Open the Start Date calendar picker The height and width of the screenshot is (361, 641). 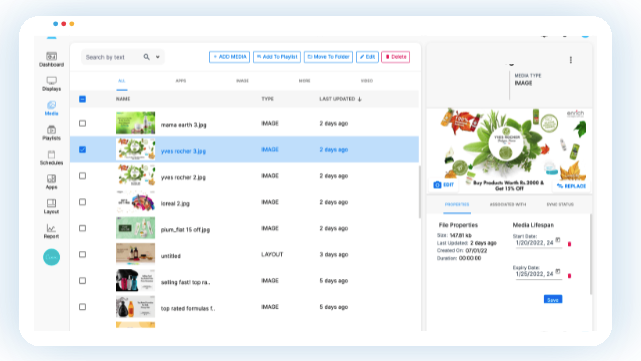[x=558, y=240]
